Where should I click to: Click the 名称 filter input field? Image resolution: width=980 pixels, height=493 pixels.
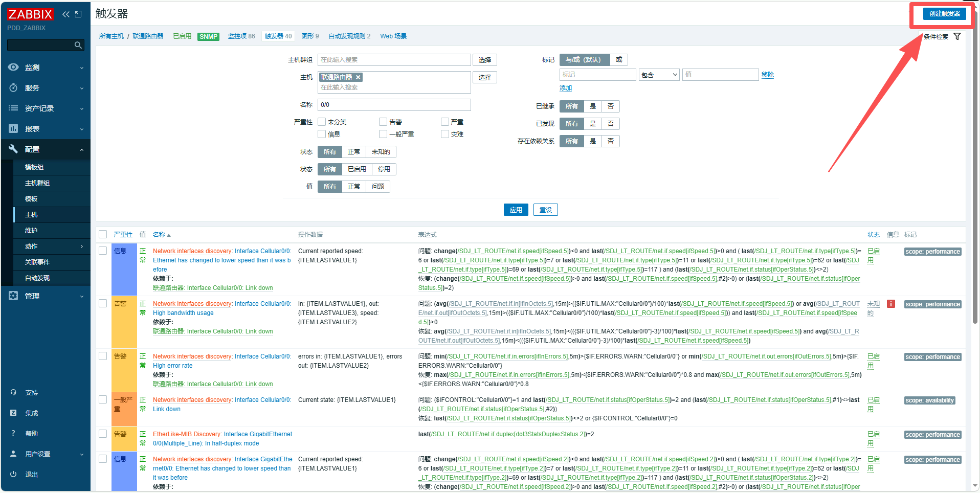(x=394, y=105)
